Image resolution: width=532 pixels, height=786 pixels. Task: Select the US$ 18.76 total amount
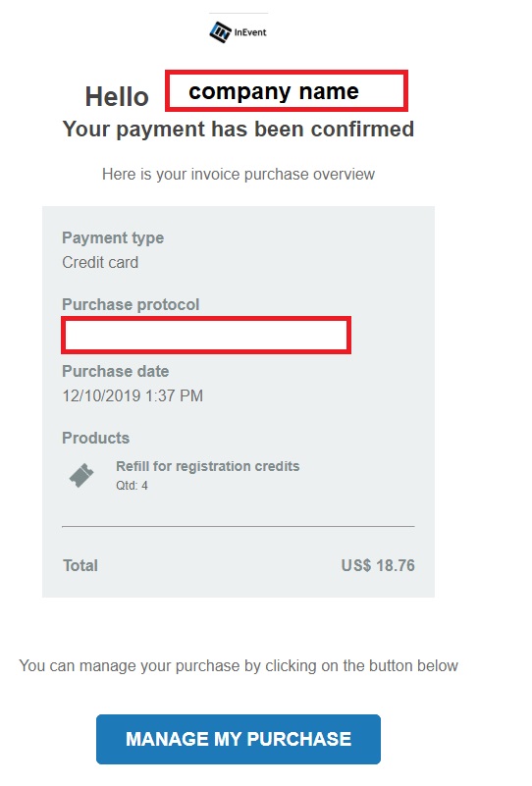(378, 565)
